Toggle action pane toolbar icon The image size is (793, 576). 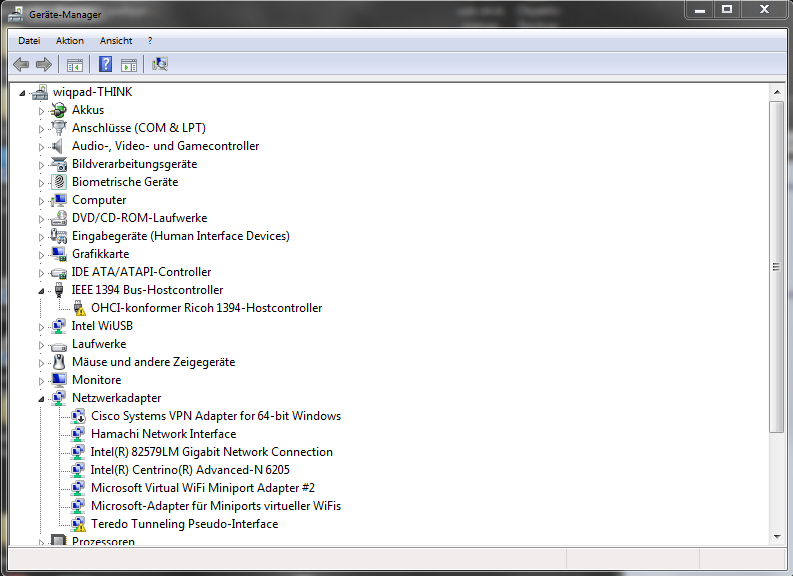pyautogui.click(x=129, y=65)
